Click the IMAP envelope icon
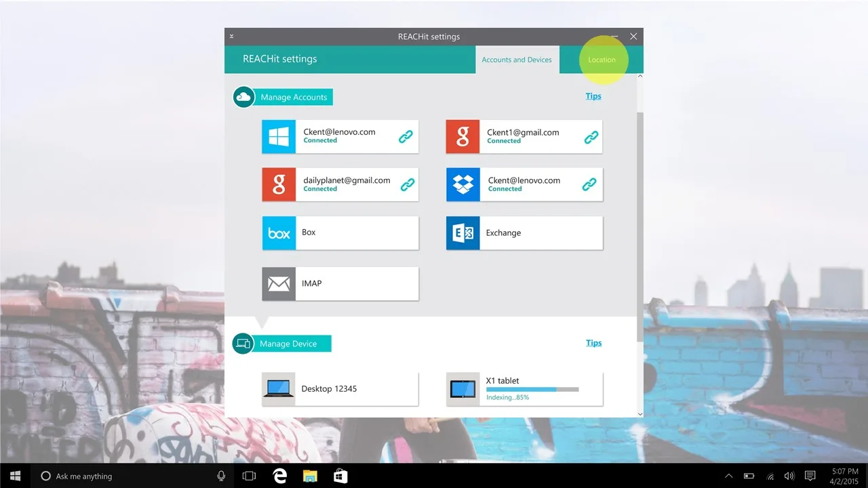This screenshot has width=868, height=488. click(x=279, y=284)
